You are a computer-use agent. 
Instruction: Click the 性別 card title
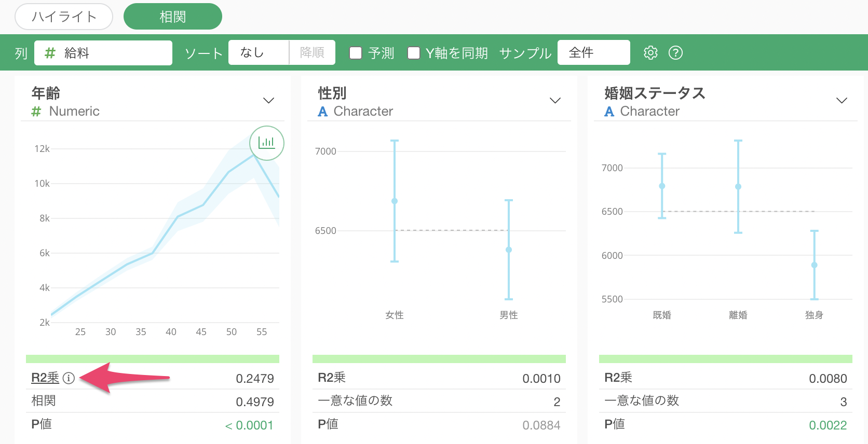click(x=332, y=93)
